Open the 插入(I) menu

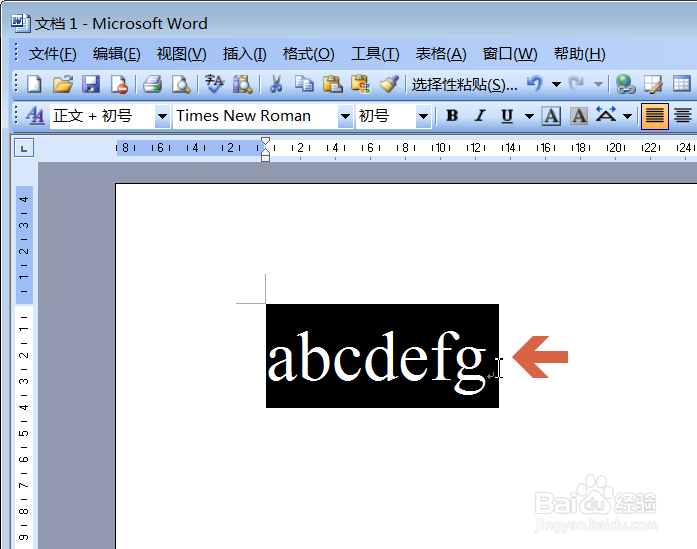tap(244, 54)
